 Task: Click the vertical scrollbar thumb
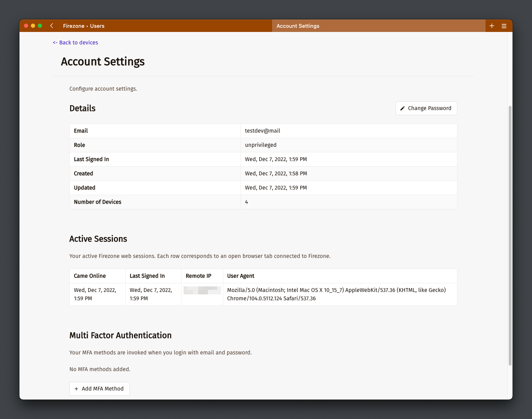(510, 236)
